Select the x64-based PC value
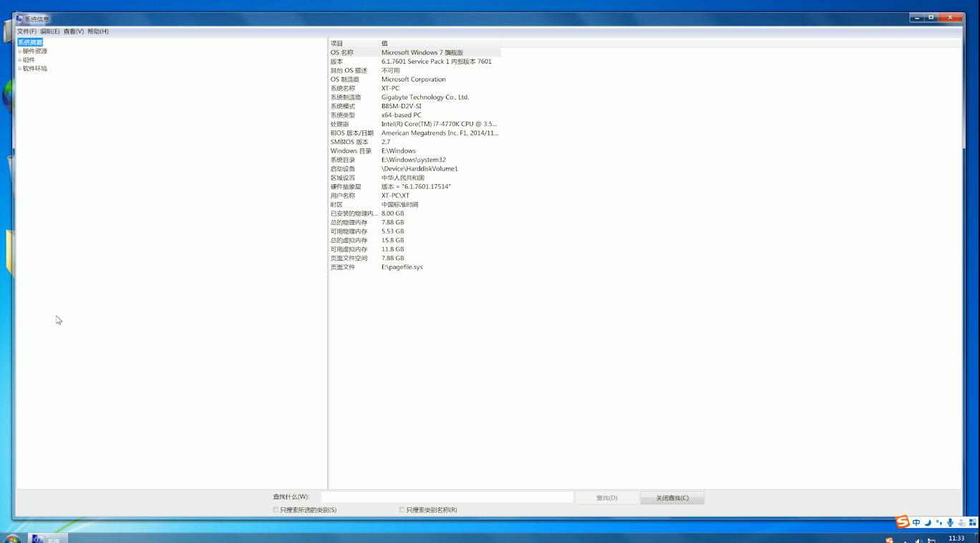 click(x=401, y=115)
